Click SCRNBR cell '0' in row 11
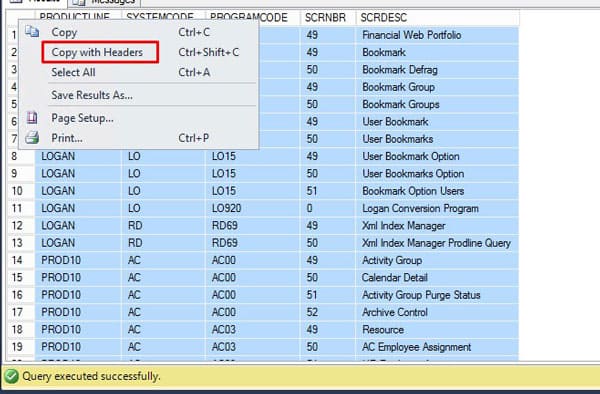 (328, 208)
